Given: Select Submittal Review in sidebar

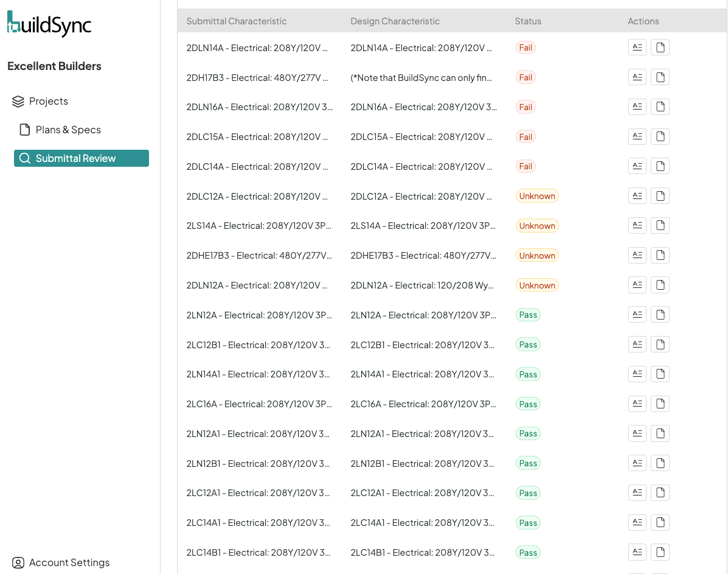Looking at the screenshot, I should pos(81,158).
